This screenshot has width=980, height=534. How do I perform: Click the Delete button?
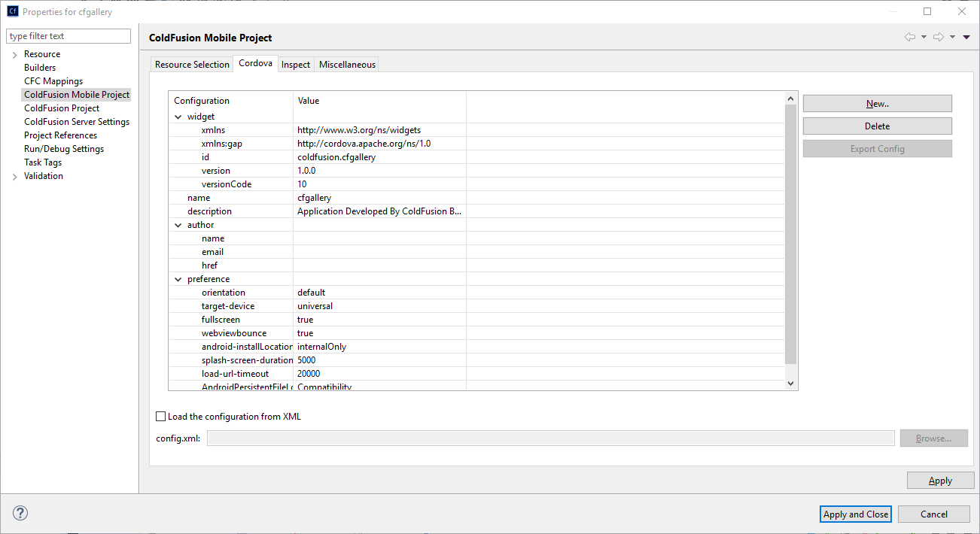click(878, 126)
